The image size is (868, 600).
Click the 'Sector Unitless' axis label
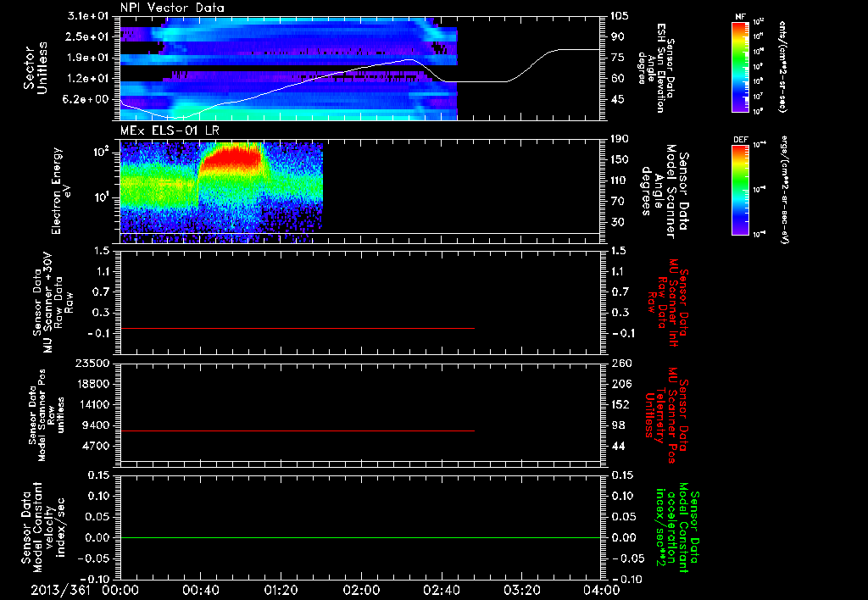[x=36, y=68]
